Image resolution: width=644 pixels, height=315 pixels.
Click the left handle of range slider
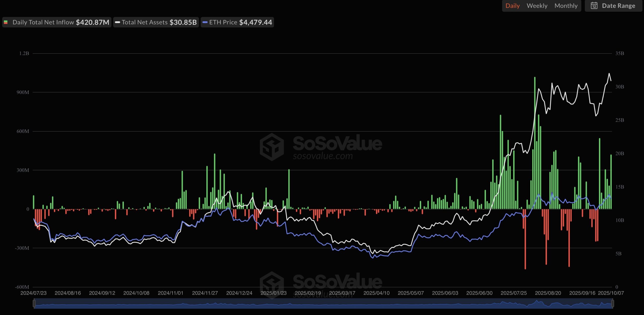(x=34, y=303)
